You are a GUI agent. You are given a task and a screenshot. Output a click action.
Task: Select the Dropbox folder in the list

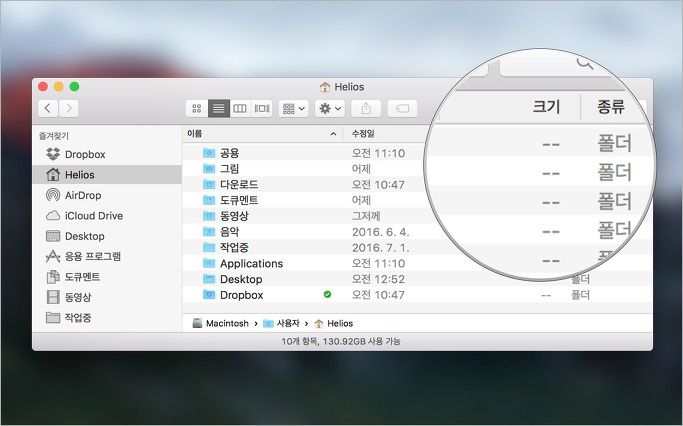click(417, 295)
